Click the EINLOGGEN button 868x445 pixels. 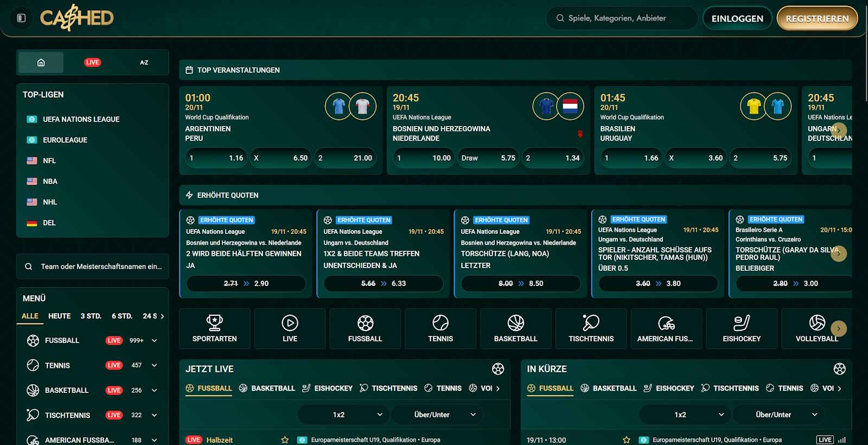tap(737, 18)
